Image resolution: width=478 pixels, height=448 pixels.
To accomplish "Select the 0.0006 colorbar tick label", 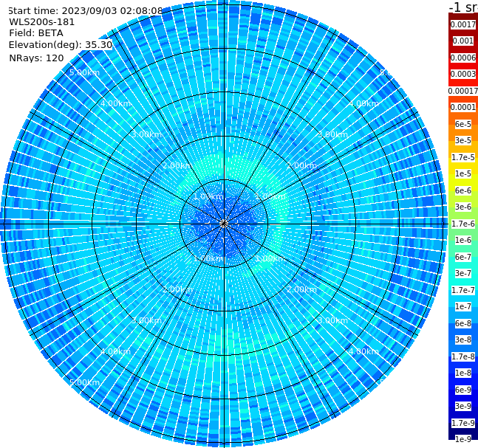I will click(463, 58).
